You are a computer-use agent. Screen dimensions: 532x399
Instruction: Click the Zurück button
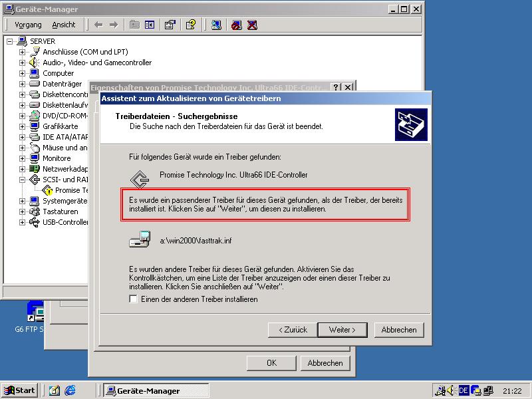tap(293, 329)
